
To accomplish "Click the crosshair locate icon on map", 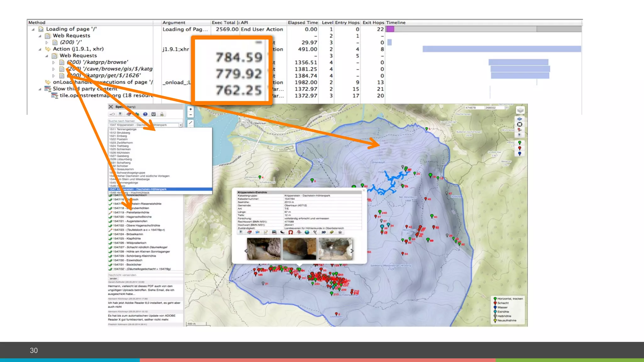I will pyautogui.click(x=519, y=124).
